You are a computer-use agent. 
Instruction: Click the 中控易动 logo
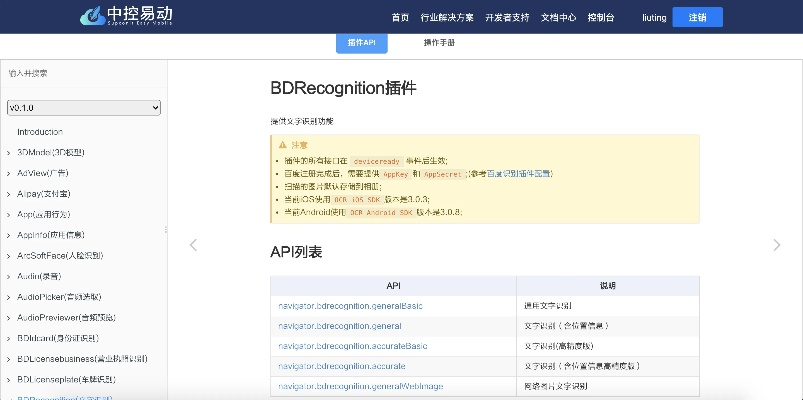(126, 16)
